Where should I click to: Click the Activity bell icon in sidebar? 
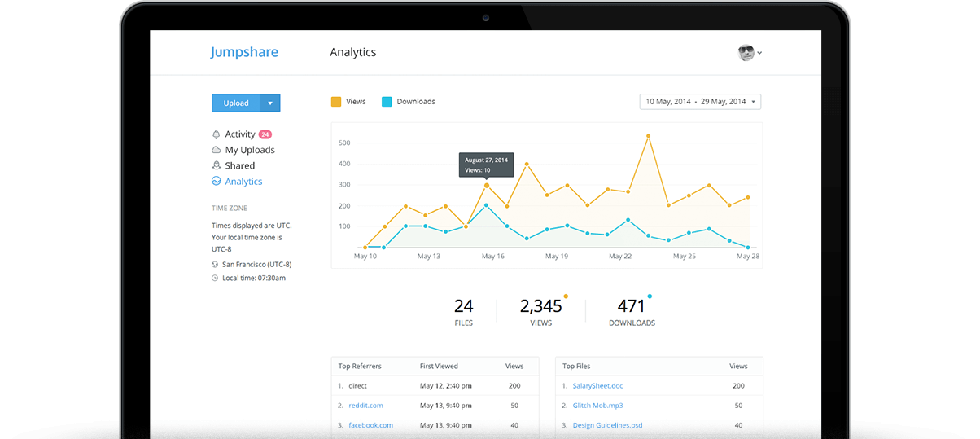[x=216, y=134]
